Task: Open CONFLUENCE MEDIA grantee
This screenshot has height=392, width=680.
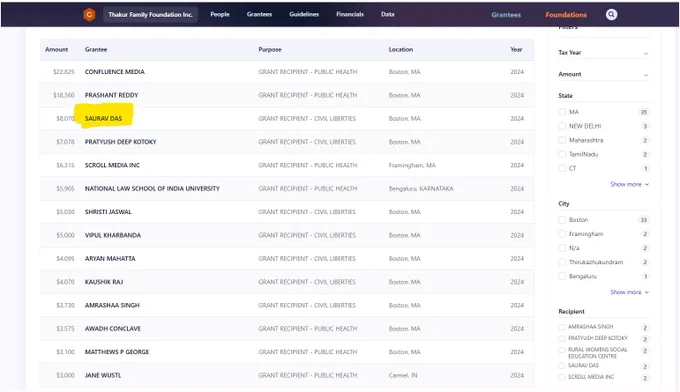Action: coord(114,72)
